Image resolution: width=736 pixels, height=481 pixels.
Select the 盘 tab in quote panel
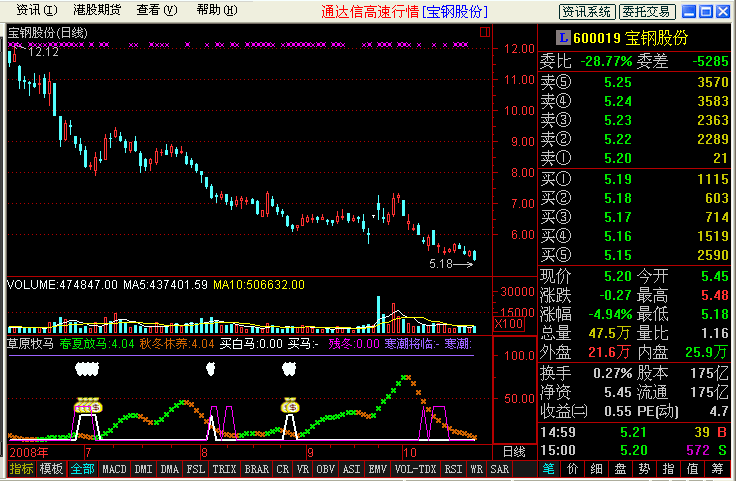coord(620,469)
